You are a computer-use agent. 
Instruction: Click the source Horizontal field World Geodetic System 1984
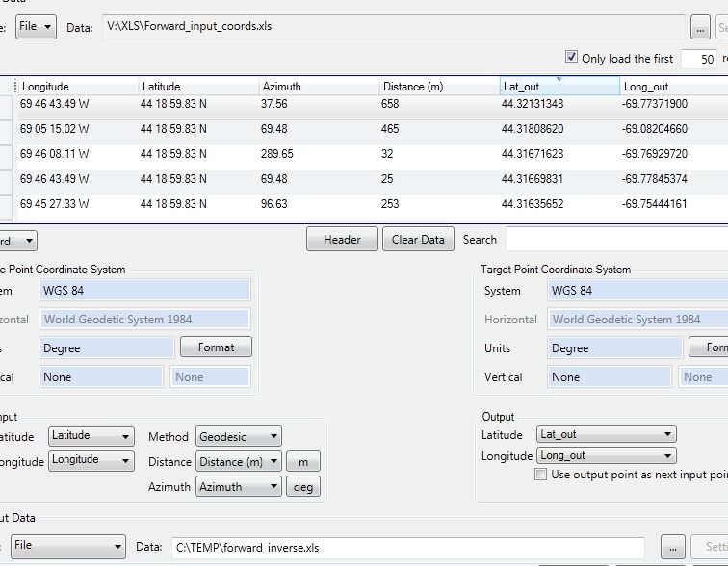pyautogui.click(x=145, y=320)
